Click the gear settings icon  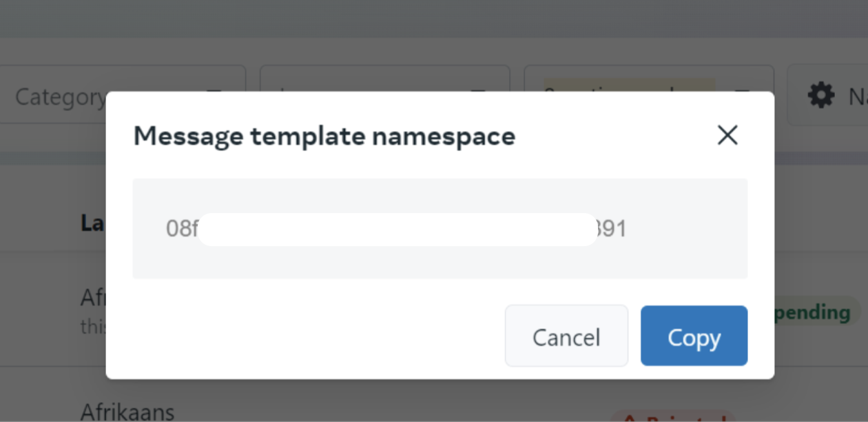click(x=820, y=95)
